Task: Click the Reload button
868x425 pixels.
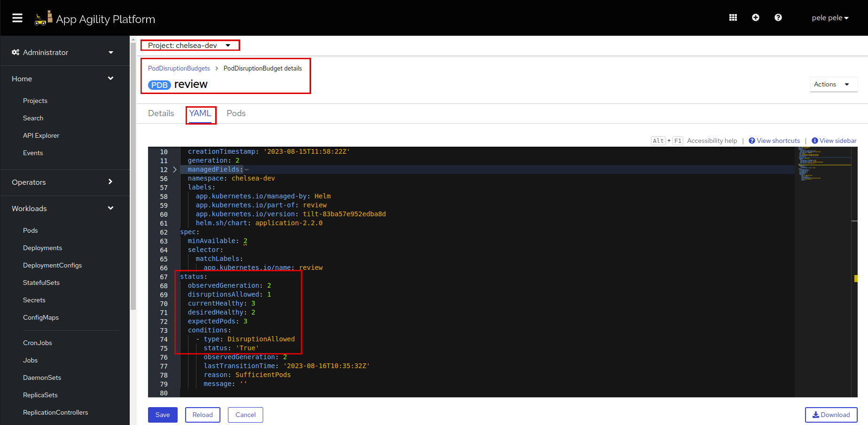Action: point(203,415)
